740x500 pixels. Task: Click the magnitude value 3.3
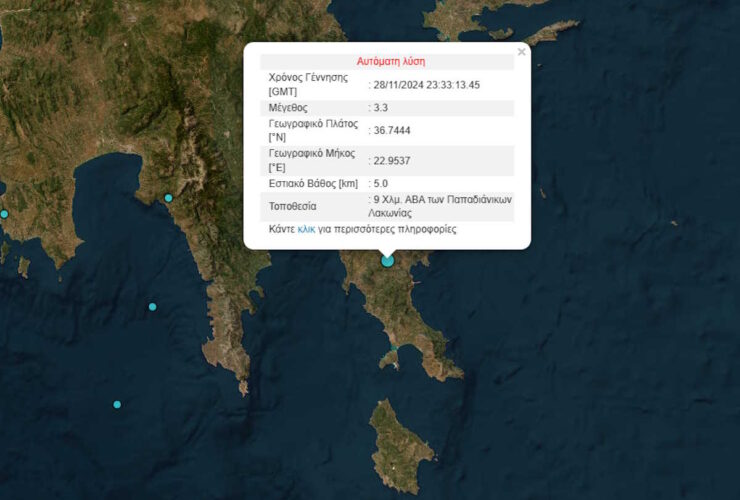[382, 108]
